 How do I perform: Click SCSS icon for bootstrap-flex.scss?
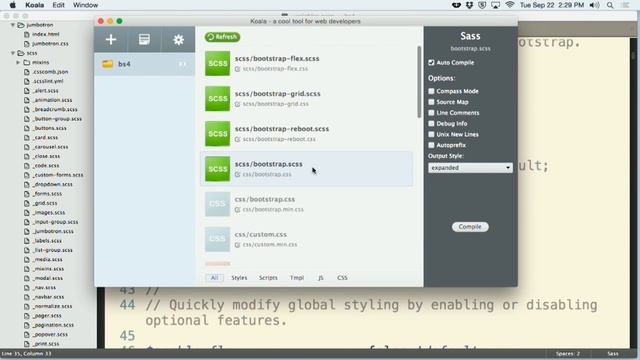click(x=217, y=63)
